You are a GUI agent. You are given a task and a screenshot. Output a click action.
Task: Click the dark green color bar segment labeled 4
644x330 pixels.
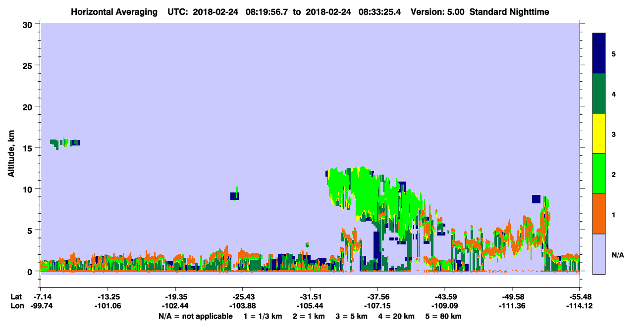(599, 94)
